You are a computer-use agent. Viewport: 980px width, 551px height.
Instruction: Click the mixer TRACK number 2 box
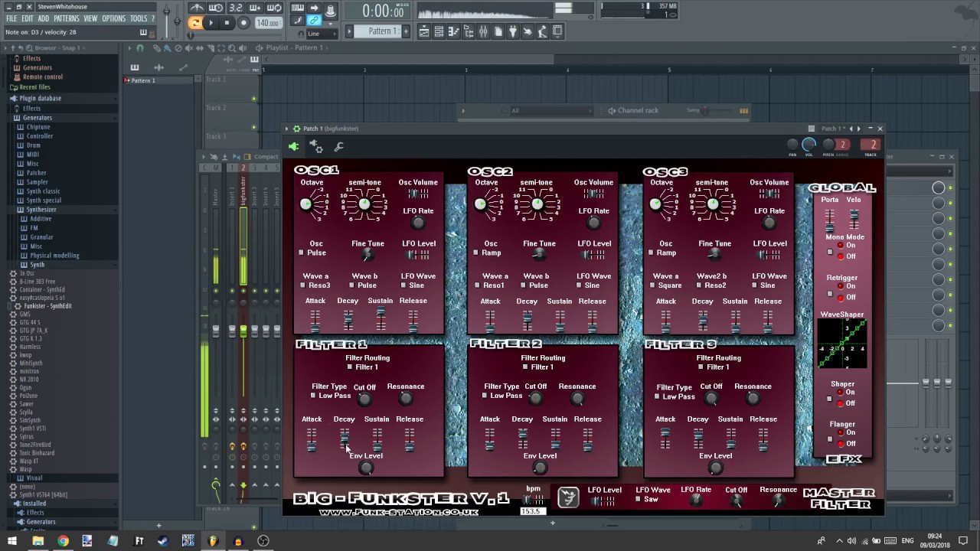(871, 145)
